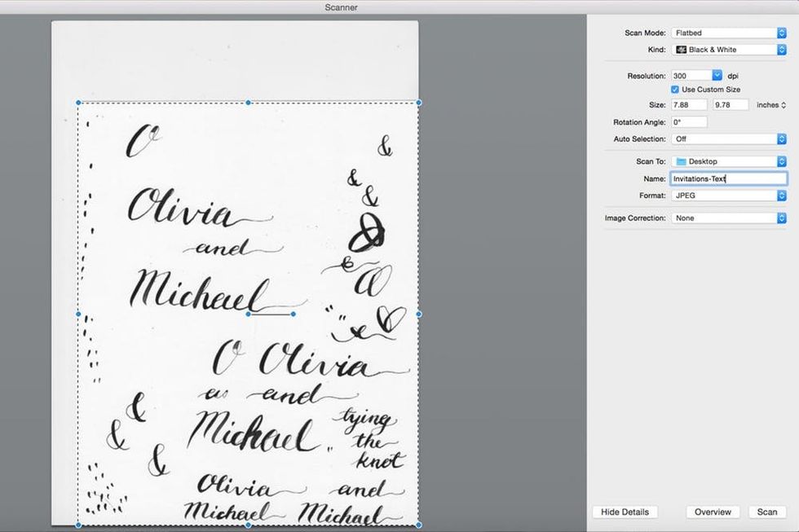The image size is (799, 532).
Task: Focus the Name field with Invitations-Text
Action: 728,178
